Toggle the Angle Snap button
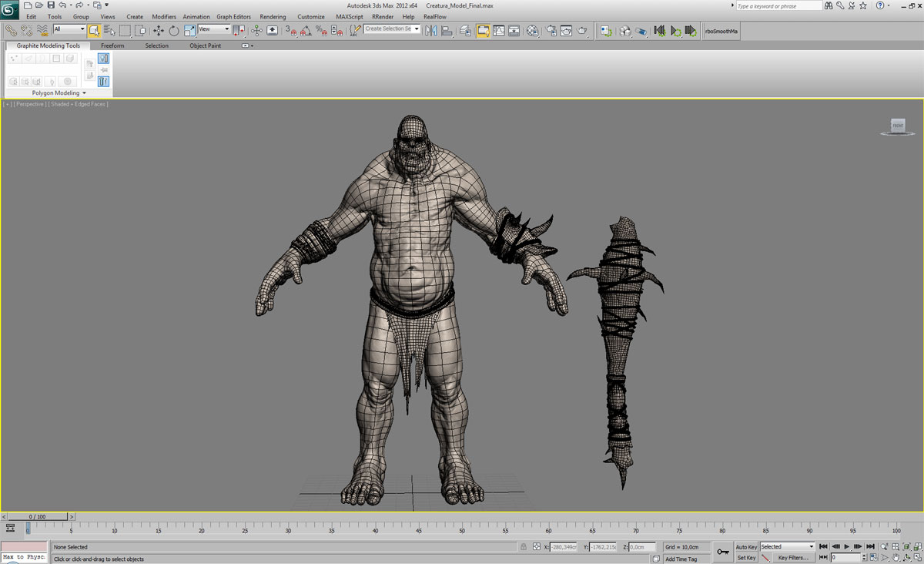 [x=306, y=31]
